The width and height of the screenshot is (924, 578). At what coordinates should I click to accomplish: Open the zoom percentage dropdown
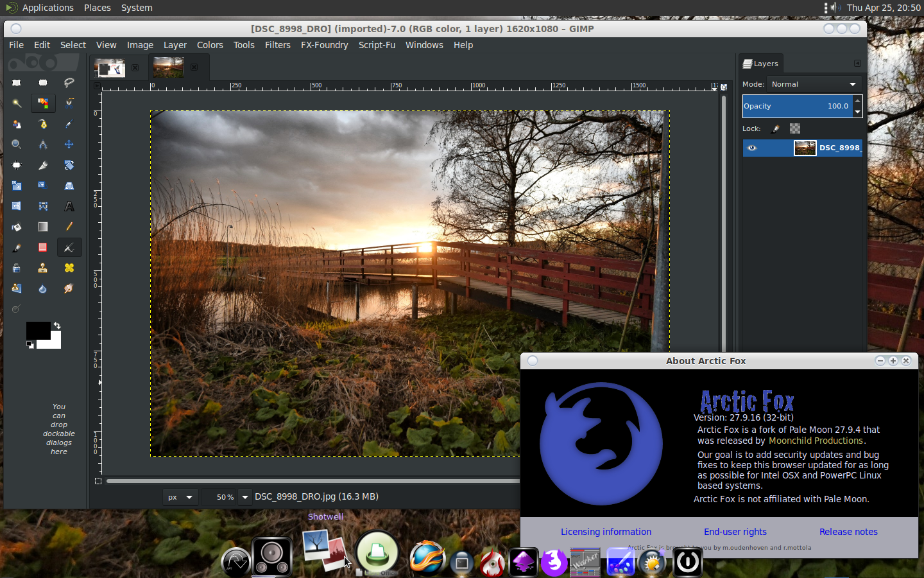coord(244,497)
